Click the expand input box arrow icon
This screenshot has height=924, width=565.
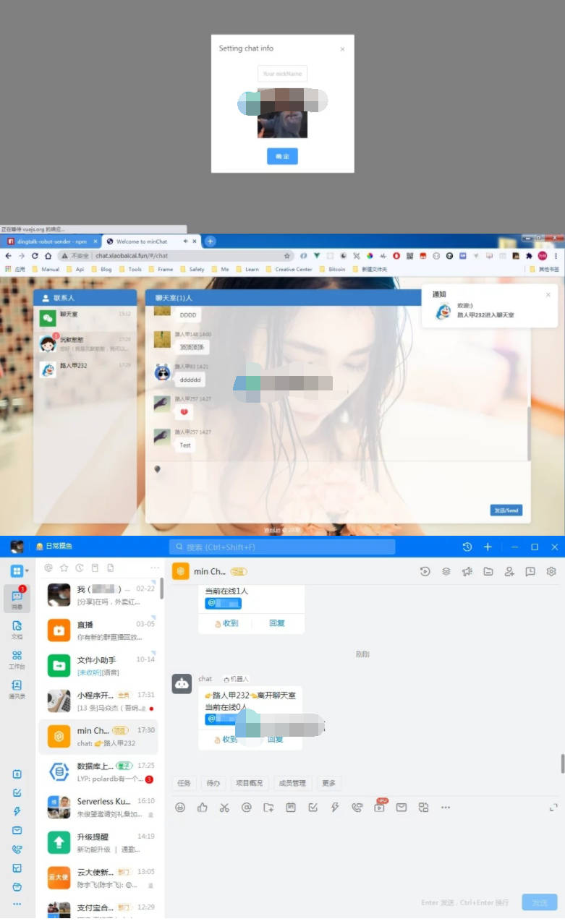(554, 807)
